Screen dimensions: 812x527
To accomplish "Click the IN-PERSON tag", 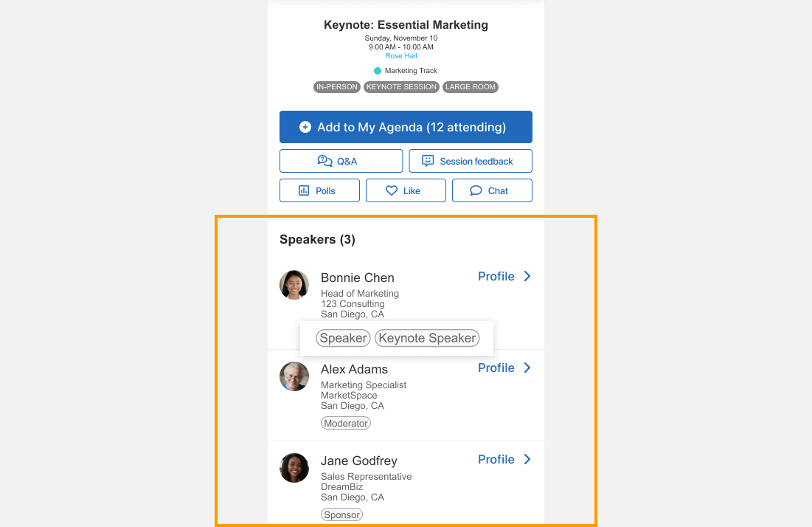I will click(336, 87).
